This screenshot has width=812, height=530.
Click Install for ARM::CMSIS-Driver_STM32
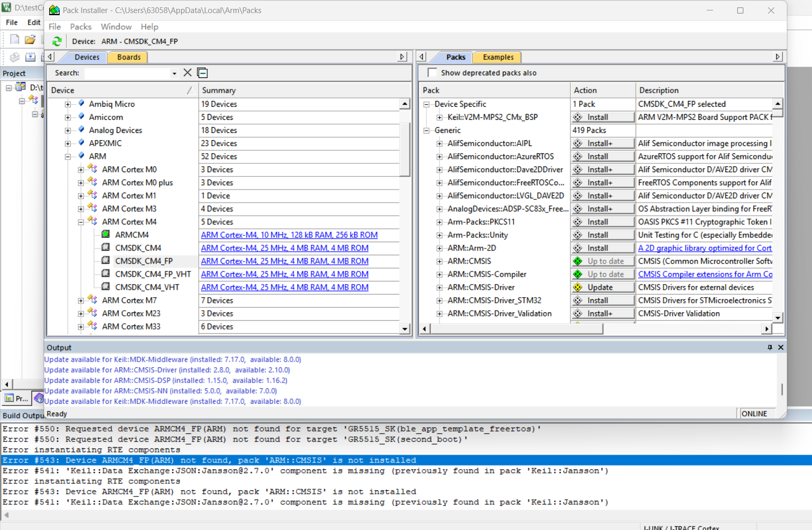click(x=603, y=300)
